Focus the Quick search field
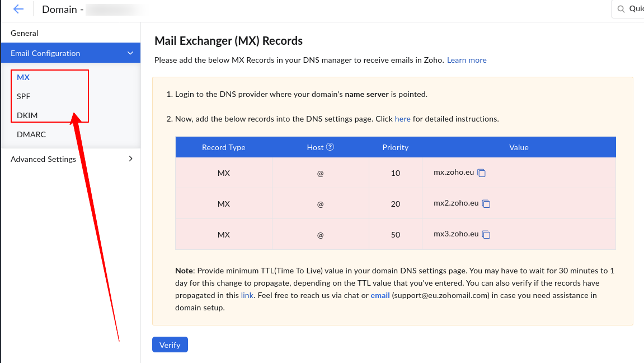The height and width of the screenshot is (363, 644). point(628,9)
